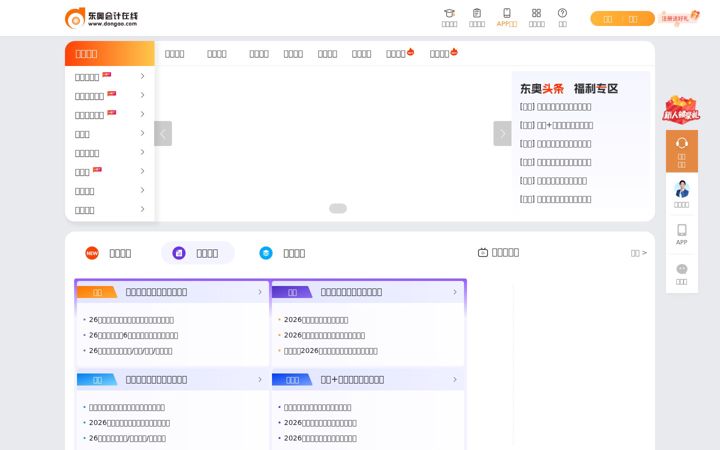This screenshot has height=450, width=720.
Task: Open the dark-blue tag card header containing plus
Action: click(367, 380)
